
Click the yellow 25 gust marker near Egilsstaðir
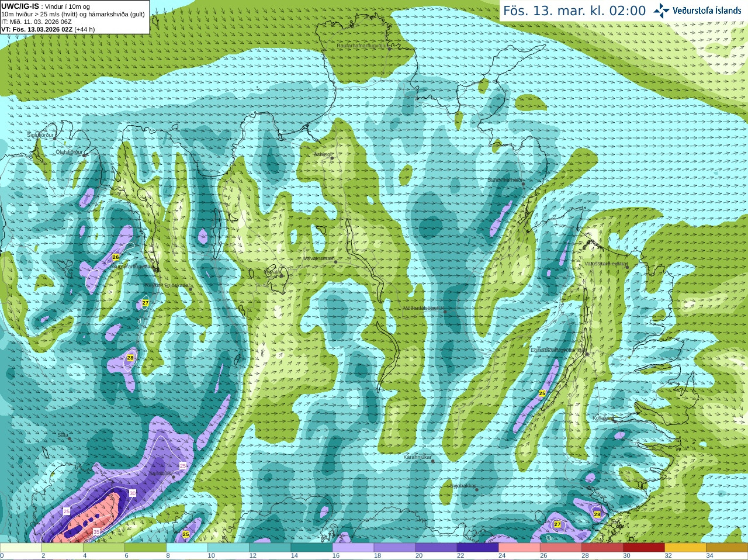[x=542, y=393]
